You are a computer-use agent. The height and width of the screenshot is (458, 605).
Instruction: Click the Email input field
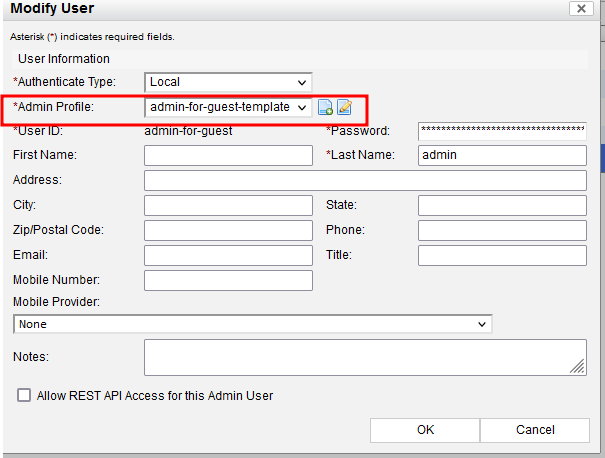point(228,255)
